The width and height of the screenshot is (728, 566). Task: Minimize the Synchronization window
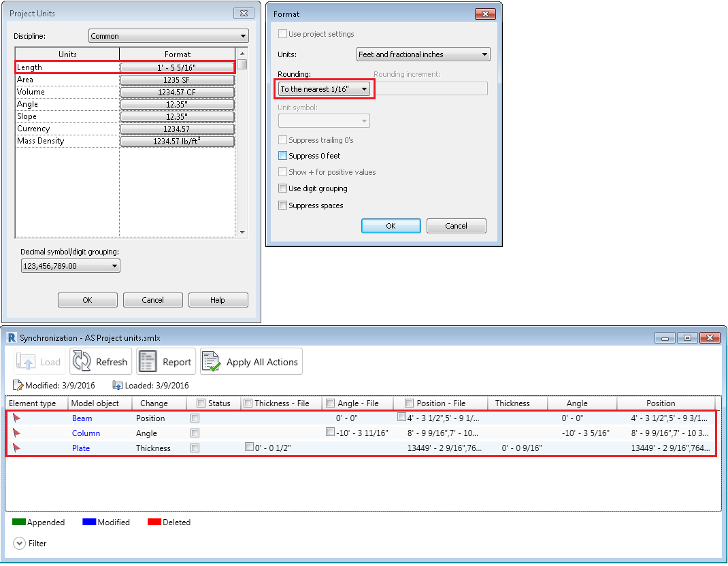pyautogui.click(x=665, y=337)
